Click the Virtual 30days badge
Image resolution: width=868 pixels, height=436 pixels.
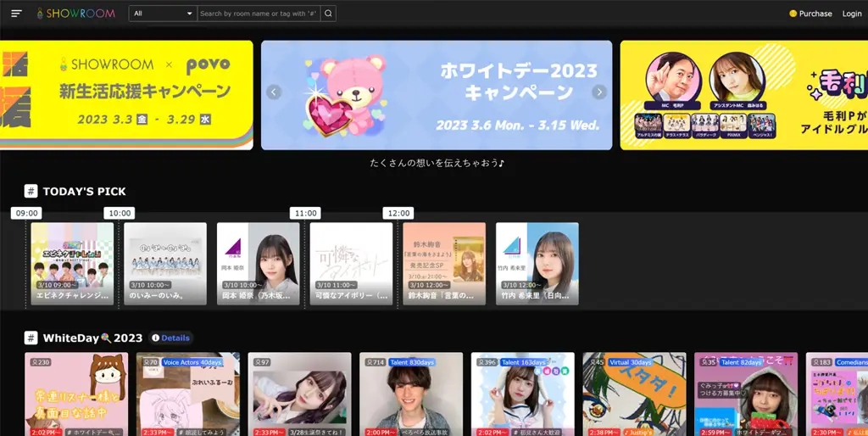(x=630, y=362)
